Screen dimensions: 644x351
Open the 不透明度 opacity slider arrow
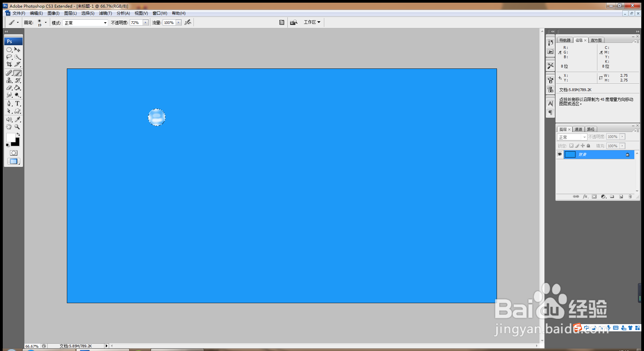click(145, 23)
